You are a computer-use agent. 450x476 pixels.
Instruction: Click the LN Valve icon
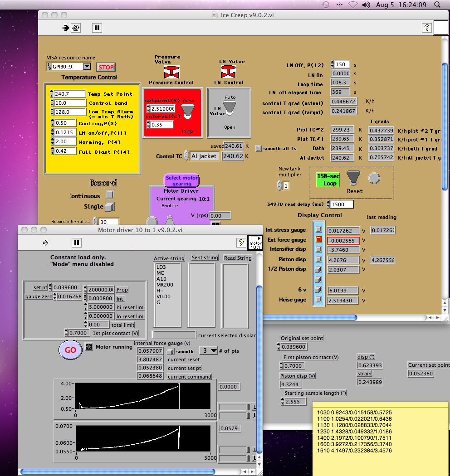click(x=229, y=72)
